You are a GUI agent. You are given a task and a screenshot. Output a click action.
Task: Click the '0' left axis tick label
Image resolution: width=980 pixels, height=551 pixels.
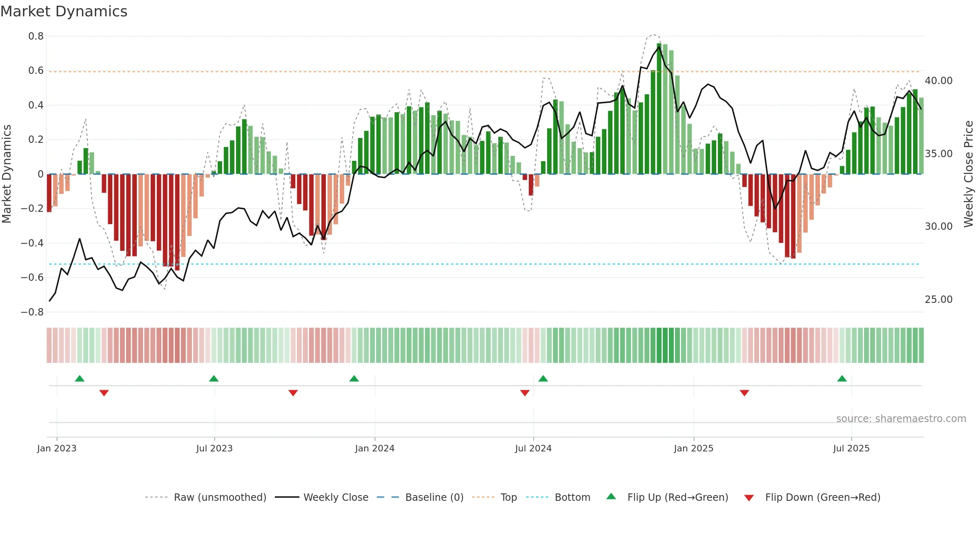pyautogui.click(x=40, y=174)
